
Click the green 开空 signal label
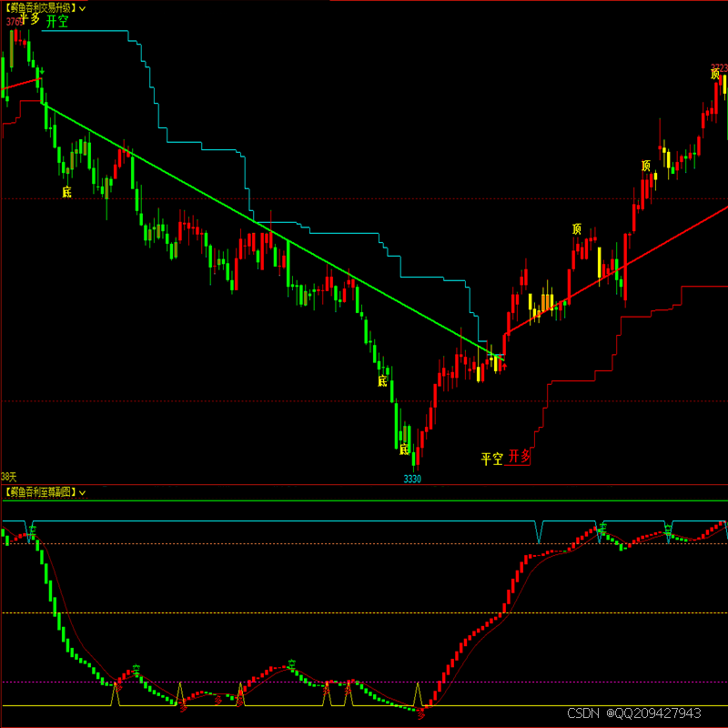(57, 21)
